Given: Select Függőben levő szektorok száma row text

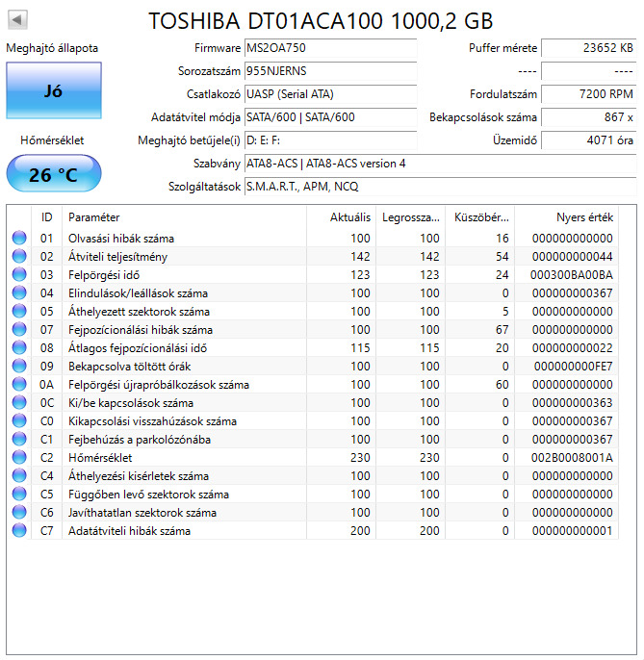Looking at the screenshot, I should [148, 495].
